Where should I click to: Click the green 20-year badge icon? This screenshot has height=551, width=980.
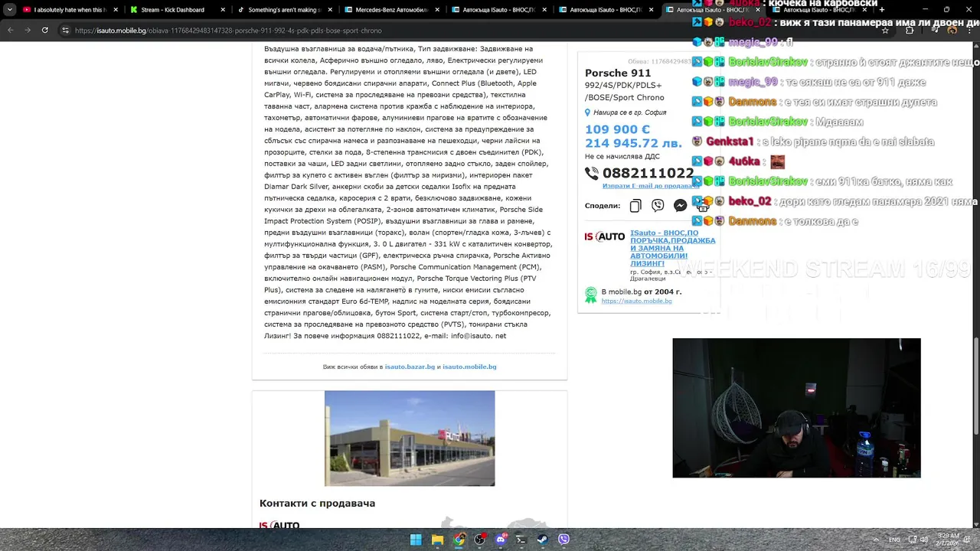pyautogui.click(x=591, y=295)
